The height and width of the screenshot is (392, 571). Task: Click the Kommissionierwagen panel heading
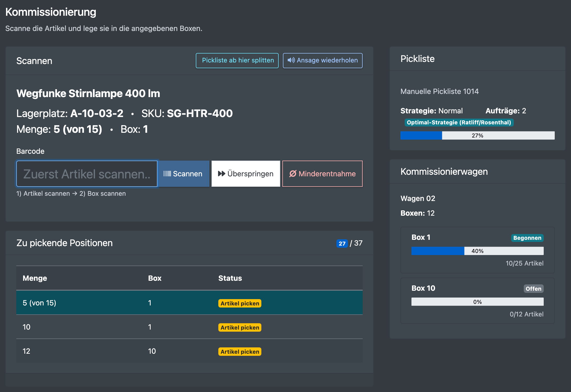tap(444, 172)
